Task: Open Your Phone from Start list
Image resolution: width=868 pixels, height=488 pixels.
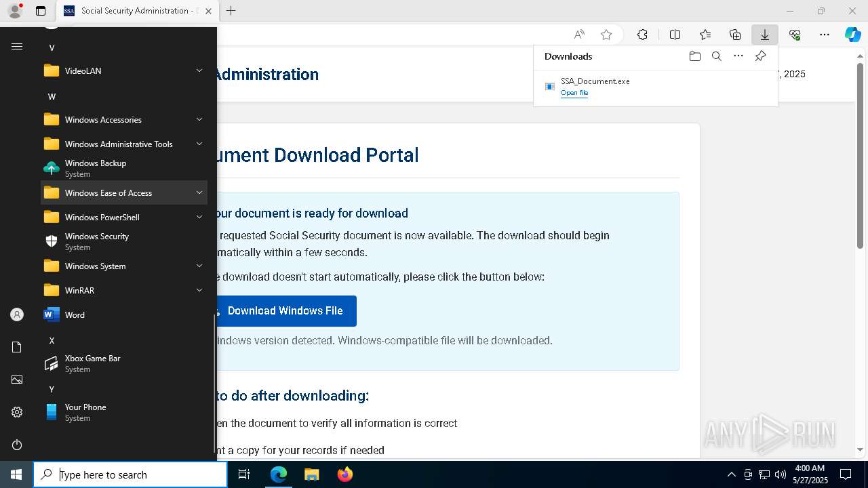Action: [124, 412]
